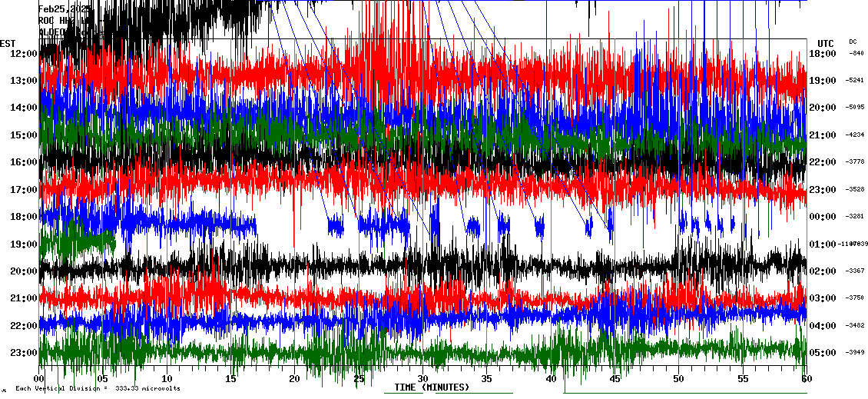Click the 23:00 EST row label
Viewport: 868px width, 399px height.
click(x=25, y=353)
